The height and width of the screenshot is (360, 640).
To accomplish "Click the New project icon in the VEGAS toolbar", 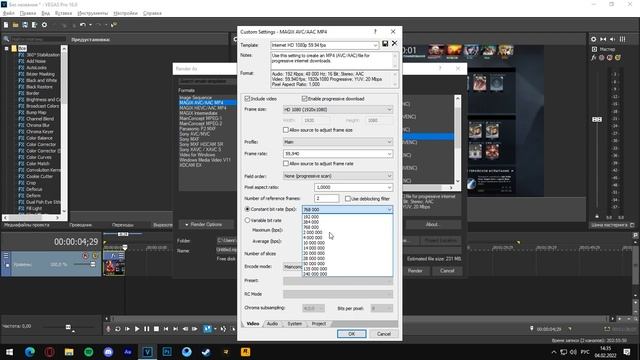I will click(x=6, y=25).
